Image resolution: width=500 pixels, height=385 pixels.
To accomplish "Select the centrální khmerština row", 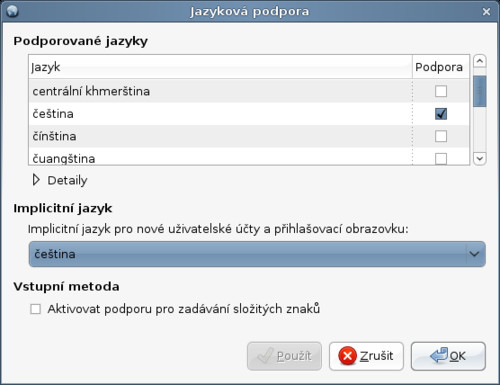I will pos(249,91).
